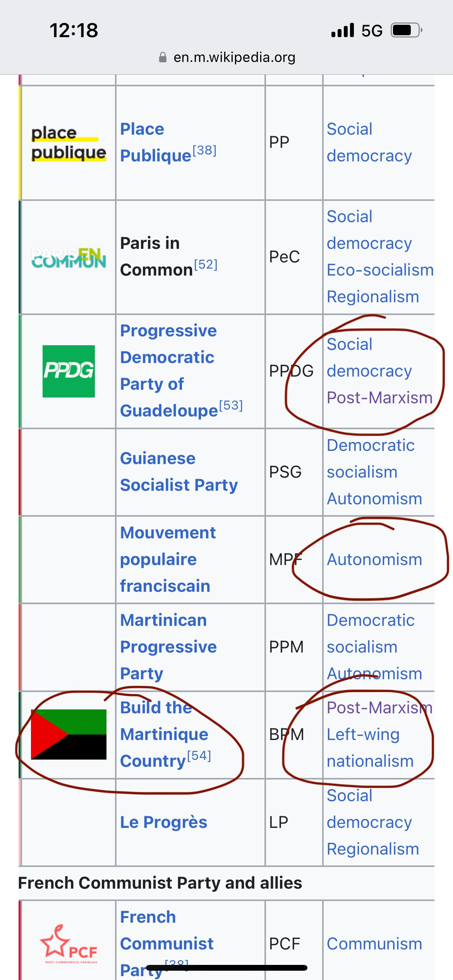
Task: Tap the padlock icon beside en.m.wikipedia.org
Action: tap(163, 57)
